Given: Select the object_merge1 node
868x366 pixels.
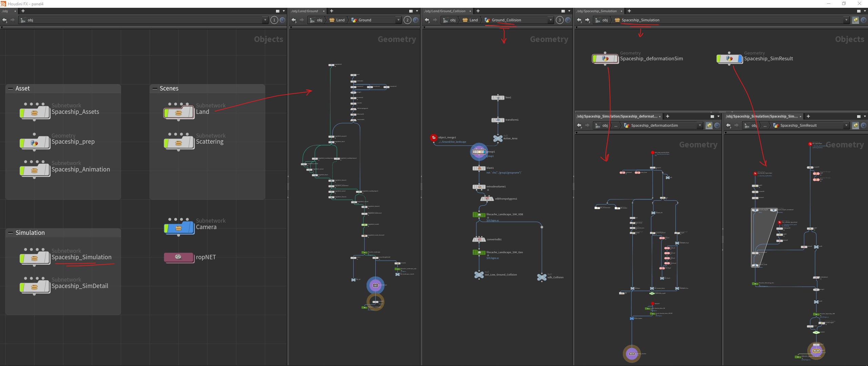Looking at the screenshot, I should coord(434,138).
